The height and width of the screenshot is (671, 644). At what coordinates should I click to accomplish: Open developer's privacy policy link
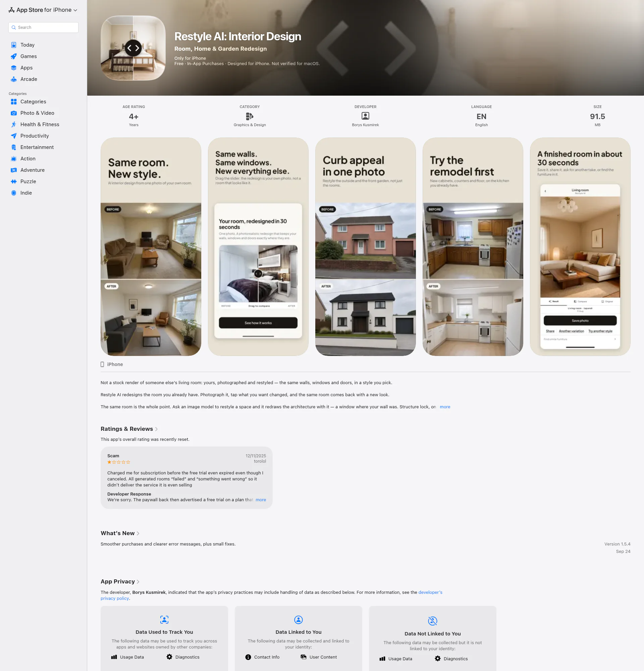(x=430, y=592)
